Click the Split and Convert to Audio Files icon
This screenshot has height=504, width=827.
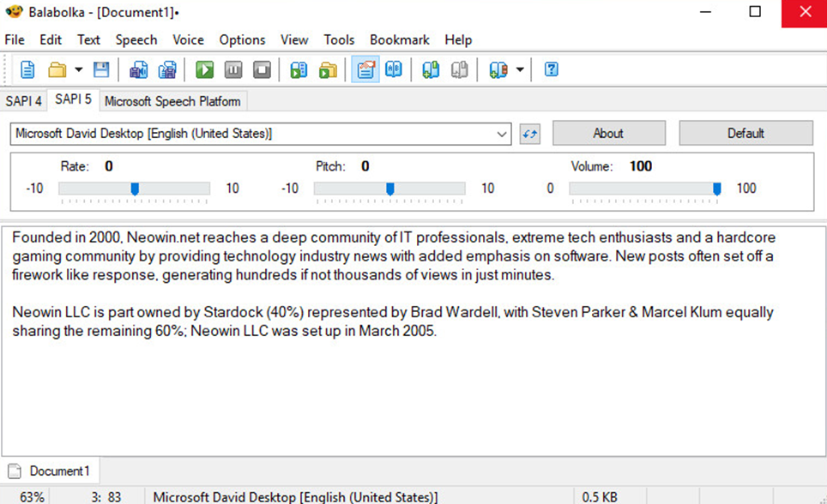pos(168,69)
